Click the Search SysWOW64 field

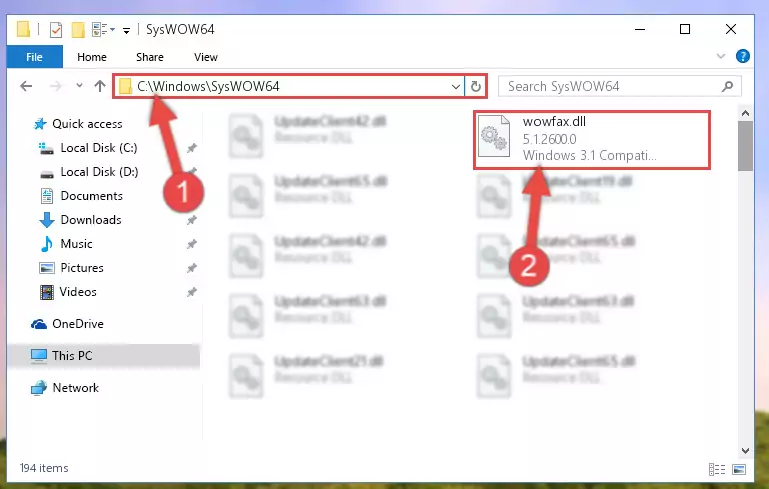[619, 87]
